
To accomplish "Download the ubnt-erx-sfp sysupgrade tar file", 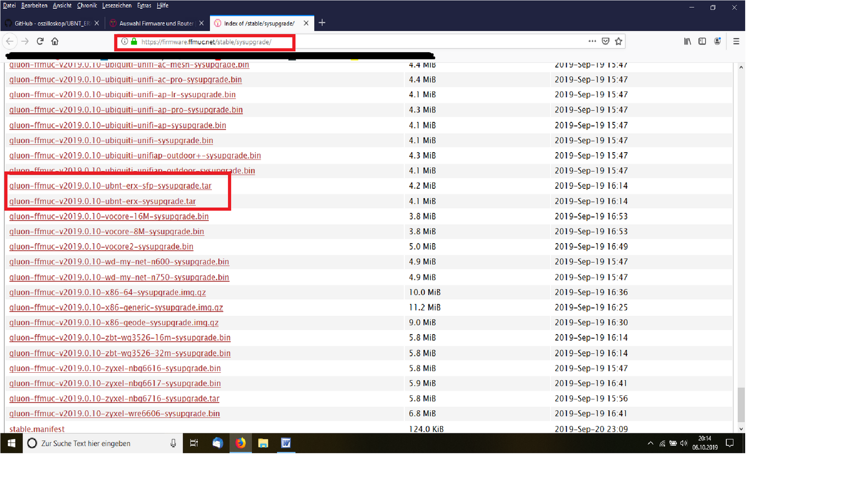I will point(110,186).
